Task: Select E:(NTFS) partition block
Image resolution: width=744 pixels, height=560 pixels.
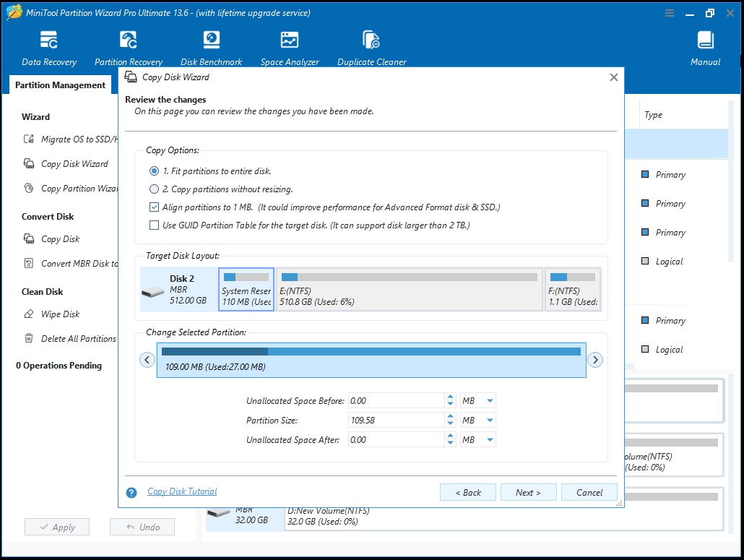Action: 410,290
